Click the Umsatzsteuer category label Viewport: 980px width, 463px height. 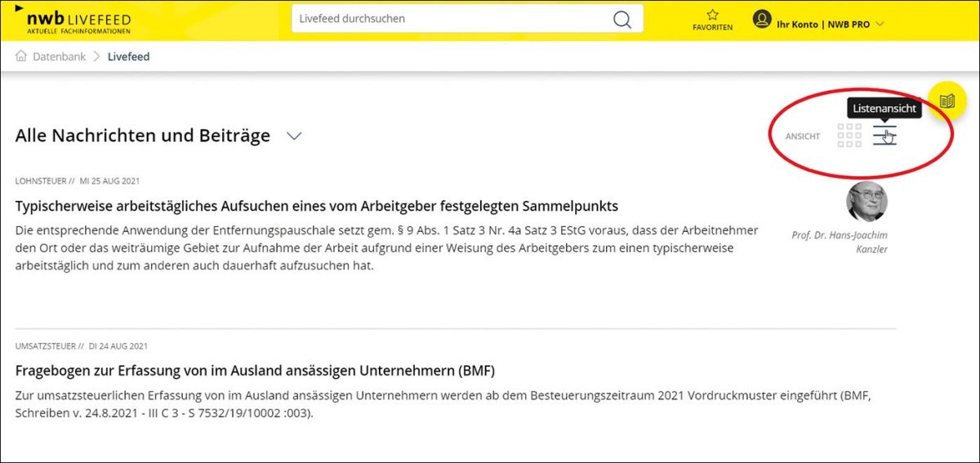[x=46, y=346]
